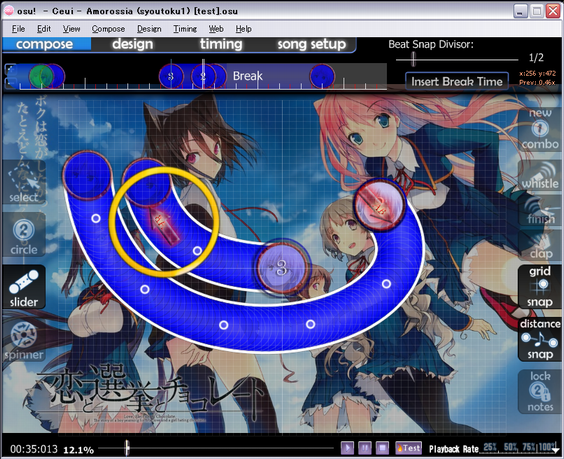The image size is (564, 459).
Task: Click the 00:35:013 time display
Action: point(34,449)
